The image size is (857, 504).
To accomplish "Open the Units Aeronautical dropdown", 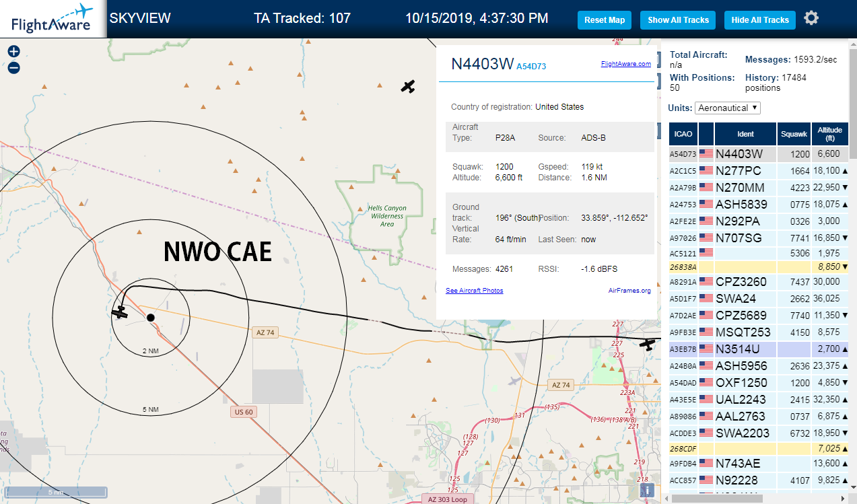I will (x=728, y=108).
